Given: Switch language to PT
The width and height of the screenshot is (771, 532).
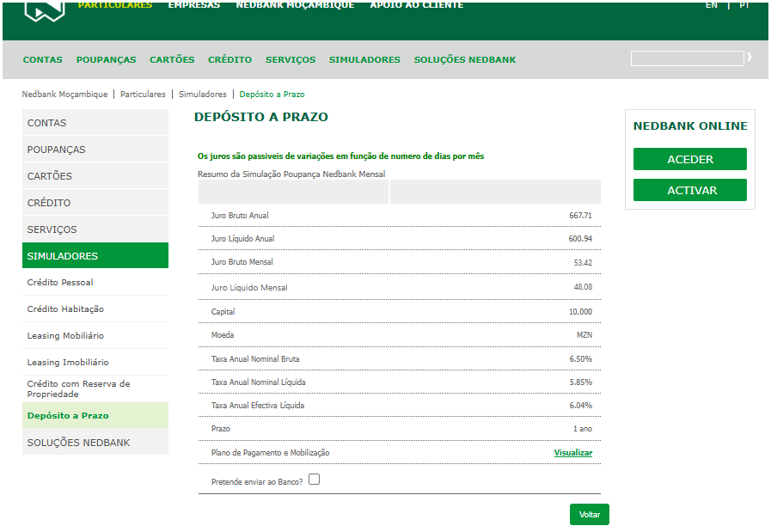Looking at the screenshot, I should [744, 5].
